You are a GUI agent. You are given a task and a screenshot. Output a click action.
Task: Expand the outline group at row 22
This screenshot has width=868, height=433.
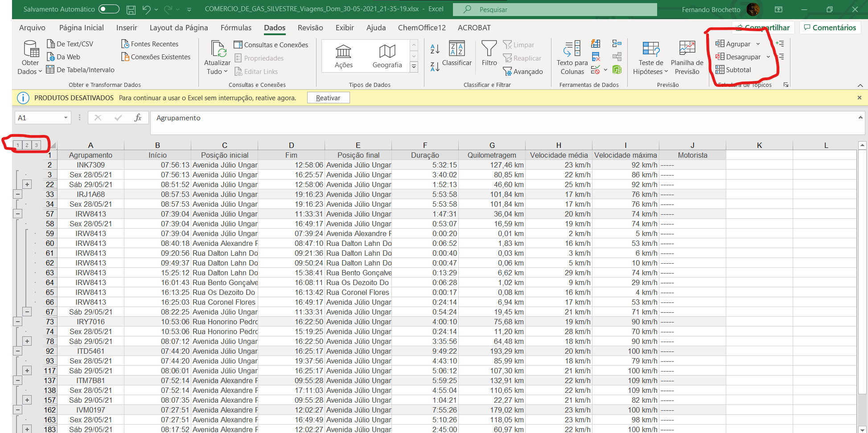click(x=27, y=184)
